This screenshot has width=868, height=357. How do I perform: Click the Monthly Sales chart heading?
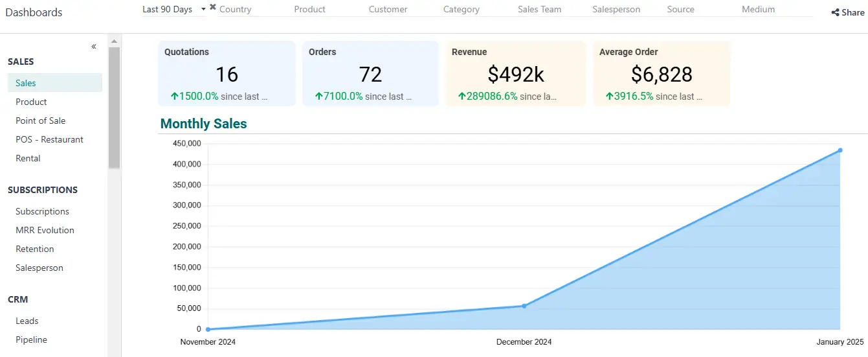pyautogui.click(x=203, y=124)
